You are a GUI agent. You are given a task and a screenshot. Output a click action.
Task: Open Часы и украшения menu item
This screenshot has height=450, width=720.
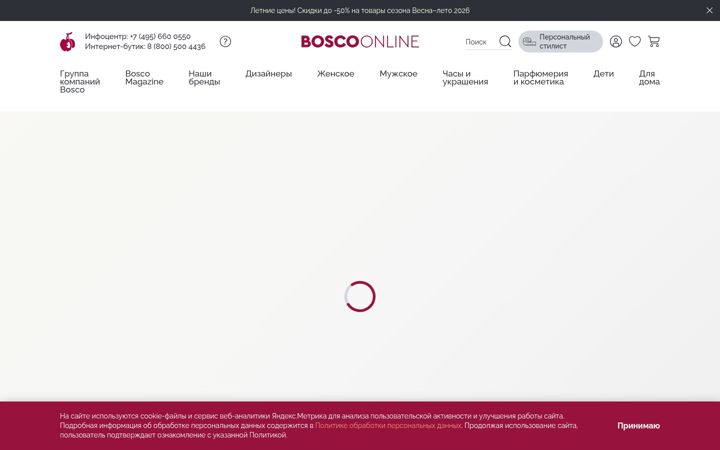[x=465, y=78]
